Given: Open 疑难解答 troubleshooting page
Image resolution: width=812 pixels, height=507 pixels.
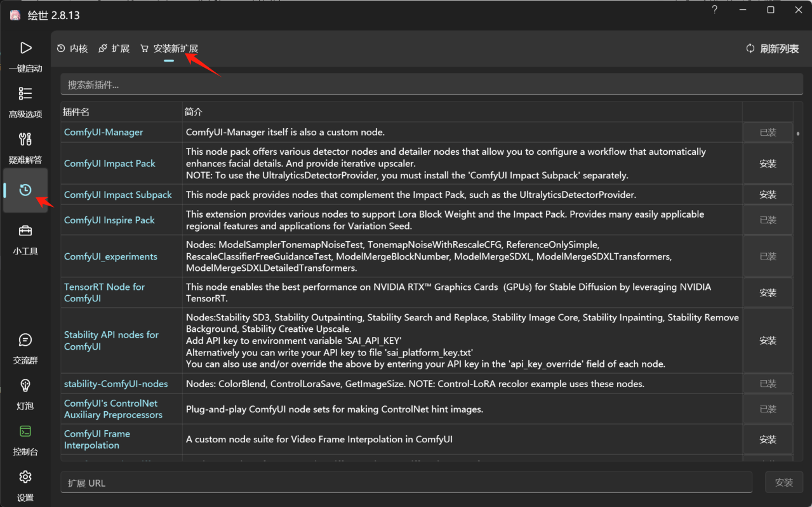Looking at the screenshot, I should [25, 148].
